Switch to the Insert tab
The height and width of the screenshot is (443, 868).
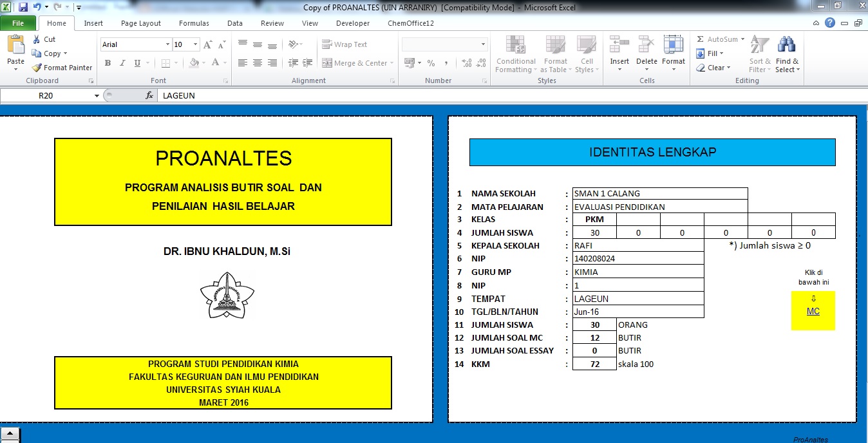coord(93,23)
